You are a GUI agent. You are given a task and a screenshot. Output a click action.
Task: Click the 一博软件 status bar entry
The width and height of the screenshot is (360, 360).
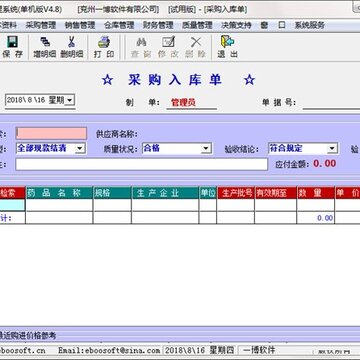click(259, 350)
